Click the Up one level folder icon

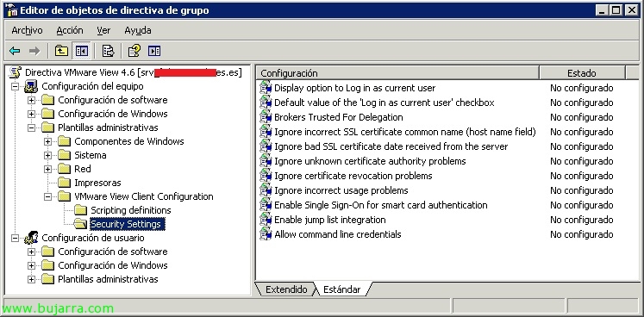[61, 51]
